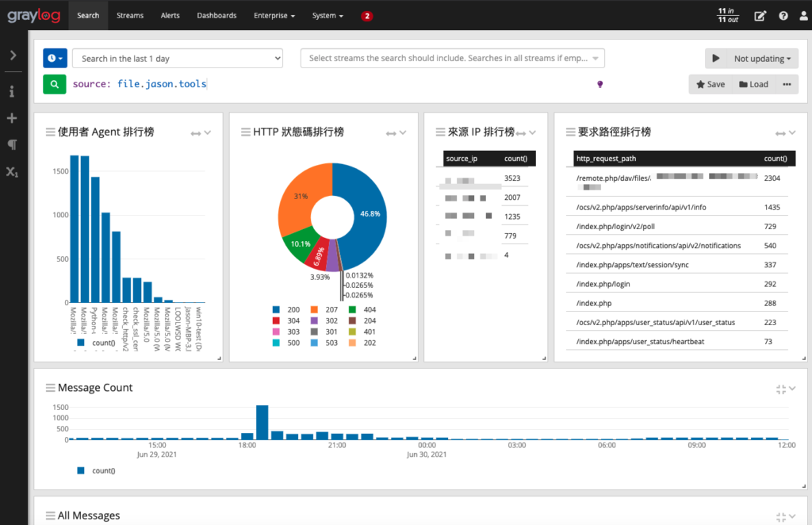
Task: Click the sidebar create plus icon
Action: [x=12, y=118]
